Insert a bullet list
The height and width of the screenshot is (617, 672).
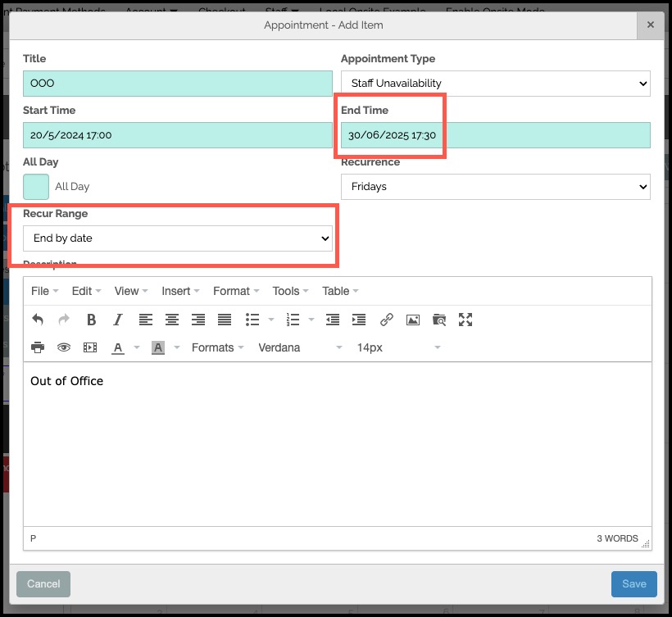click(252, 320)
